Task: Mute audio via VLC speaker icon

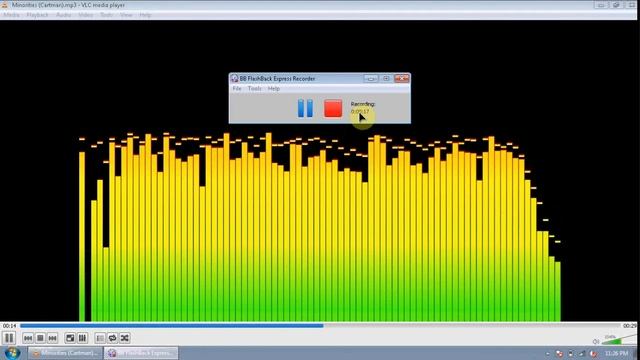Action: [x=596, y=342]
